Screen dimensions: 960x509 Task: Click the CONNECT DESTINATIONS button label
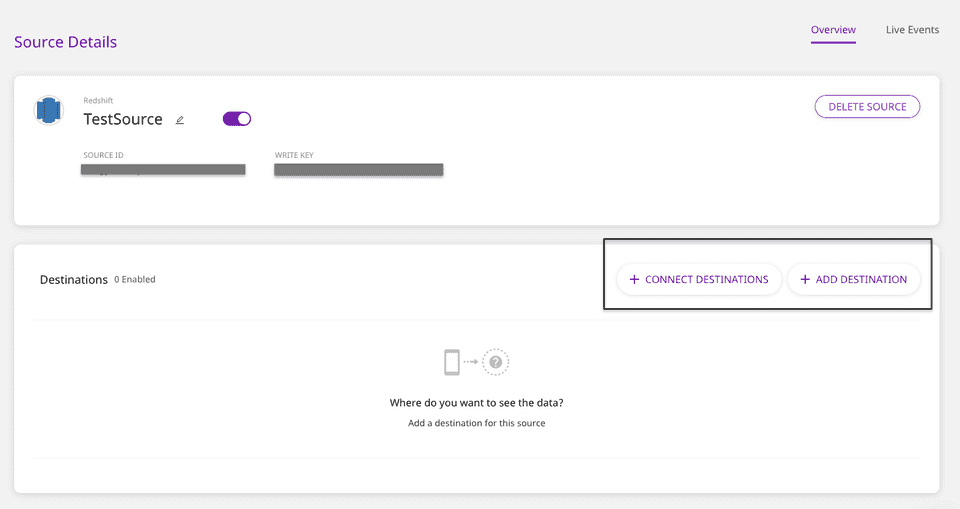click(x=706, y=280)
